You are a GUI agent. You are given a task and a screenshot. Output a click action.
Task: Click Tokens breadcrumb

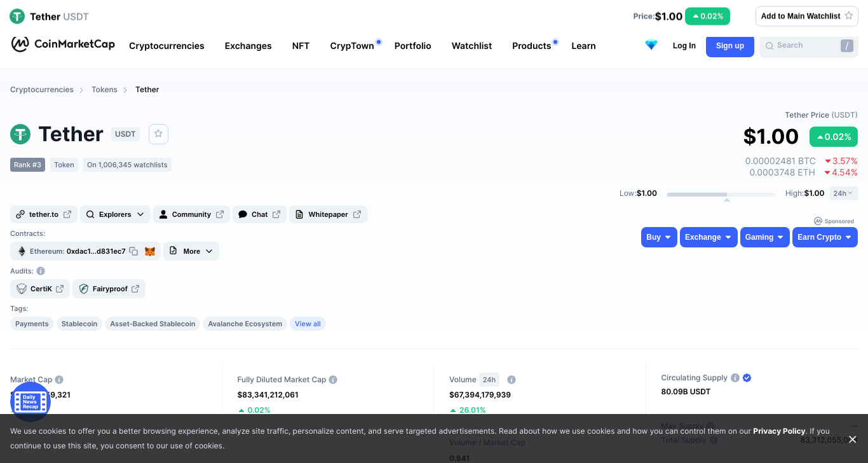pos(104,90)
